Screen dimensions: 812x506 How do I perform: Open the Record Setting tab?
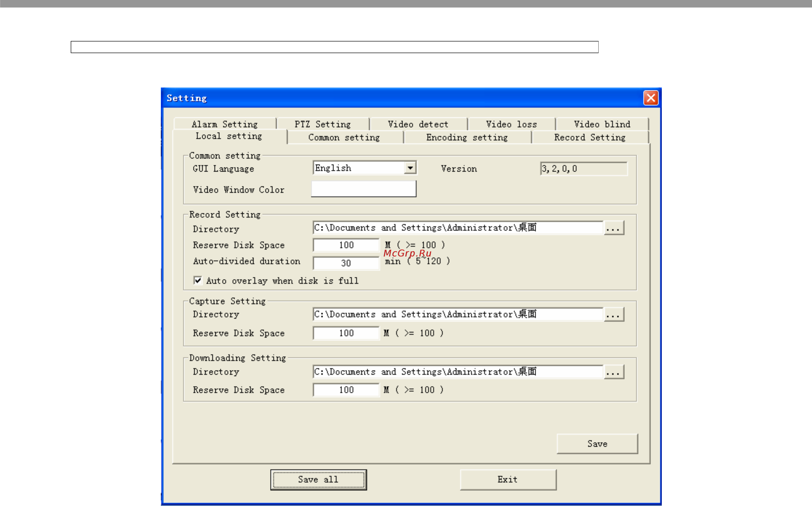click(590, 137)
